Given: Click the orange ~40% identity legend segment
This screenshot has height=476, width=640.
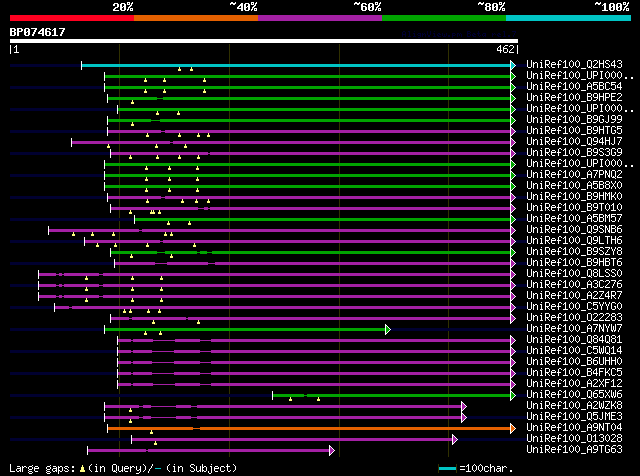Looking at the screenshot, I should (196, 18).
